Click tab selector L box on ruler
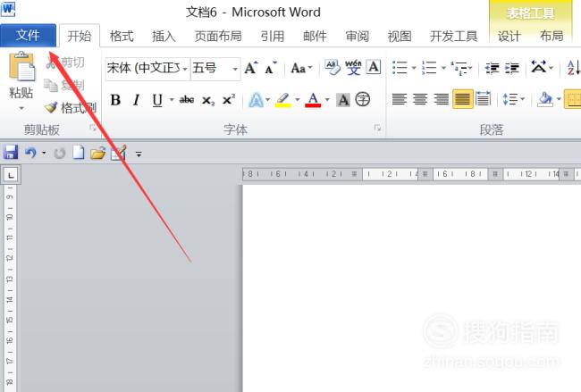 [x=11, y=175]
